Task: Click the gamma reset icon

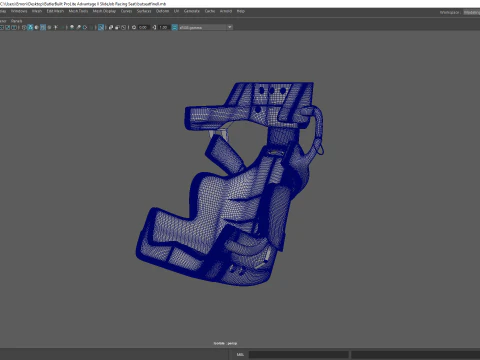Action: click(154, 27)
